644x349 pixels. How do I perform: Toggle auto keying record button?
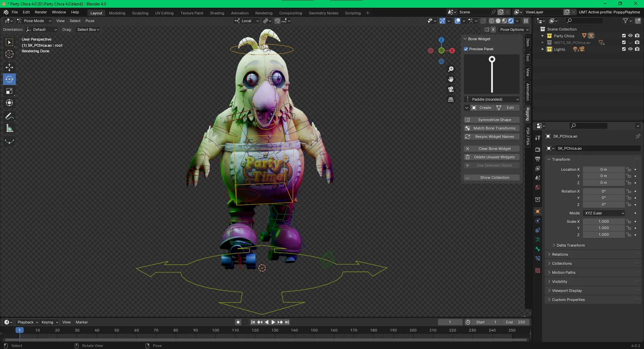point(238,322)
